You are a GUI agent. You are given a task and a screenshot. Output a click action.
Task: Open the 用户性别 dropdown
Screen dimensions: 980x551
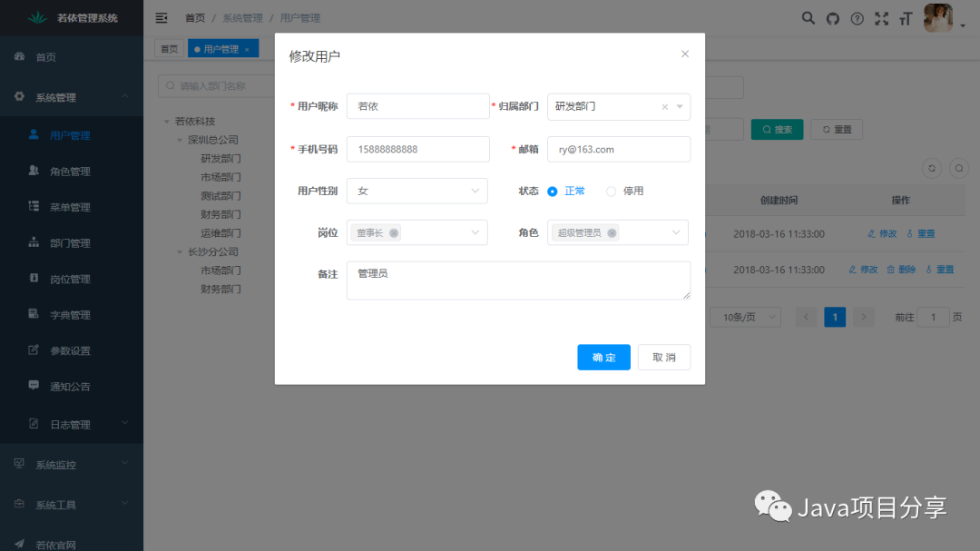tap(417, 192)
